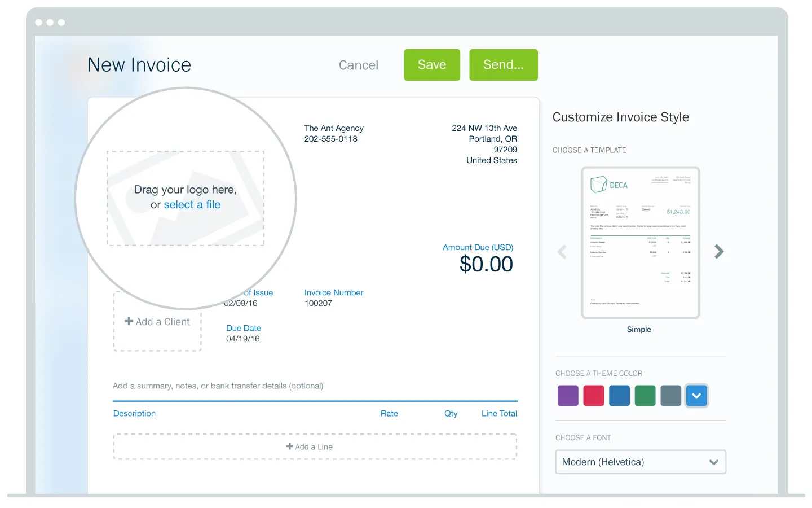The width and height of the screenshot is (812, 508).
Task: Click the next template arrow
Action: [x=718, y=251]
